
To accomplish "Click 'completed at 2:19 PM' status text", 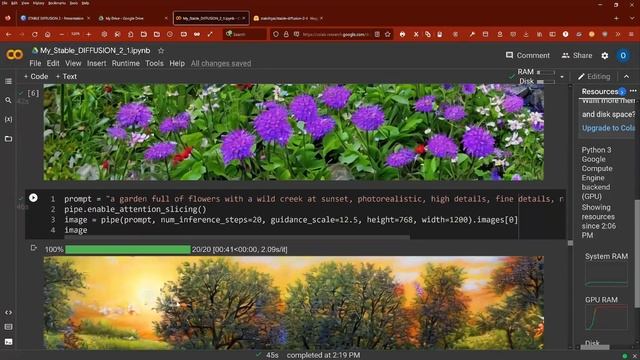I will click(323, 355).
